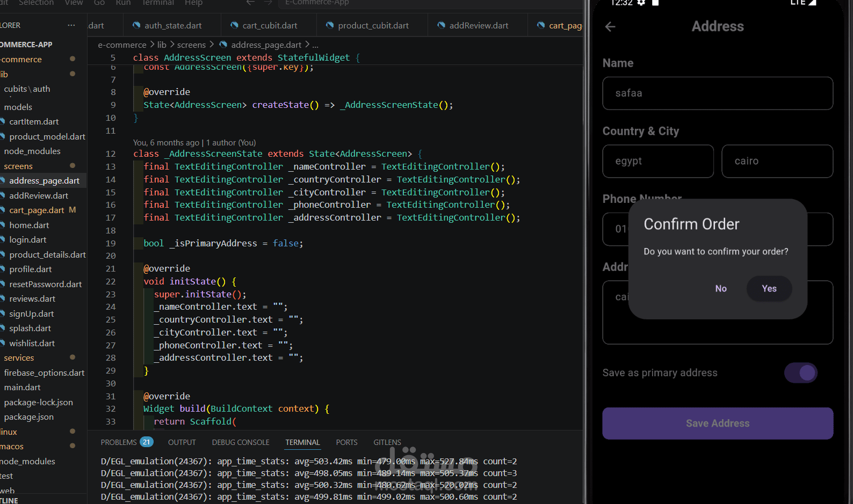The height and width of the screenshot is (504, 853).
Task: Click the City field containing cairo
Action: click(x=777, y=161)
